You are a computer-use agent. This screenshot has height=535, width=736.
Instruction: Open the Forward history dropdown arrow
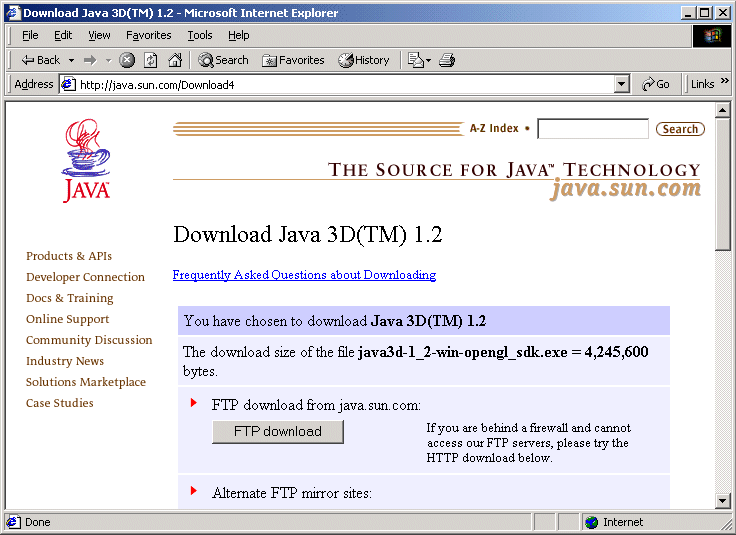pyautogui.click(x=108, y=60)
